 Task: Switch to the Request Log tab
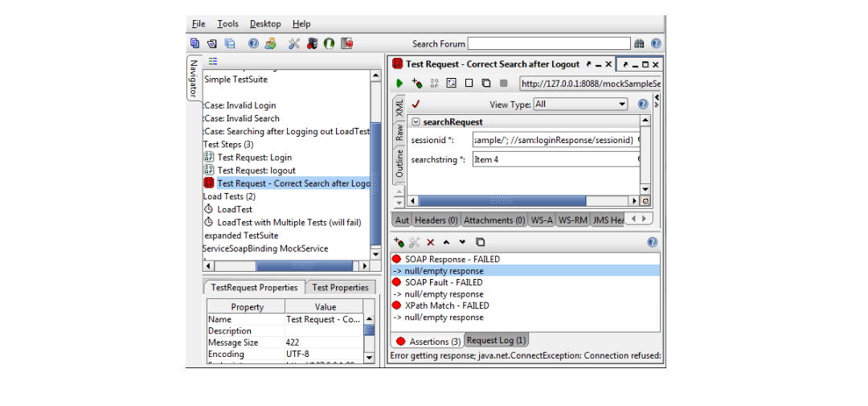click(x=496, y=341)
